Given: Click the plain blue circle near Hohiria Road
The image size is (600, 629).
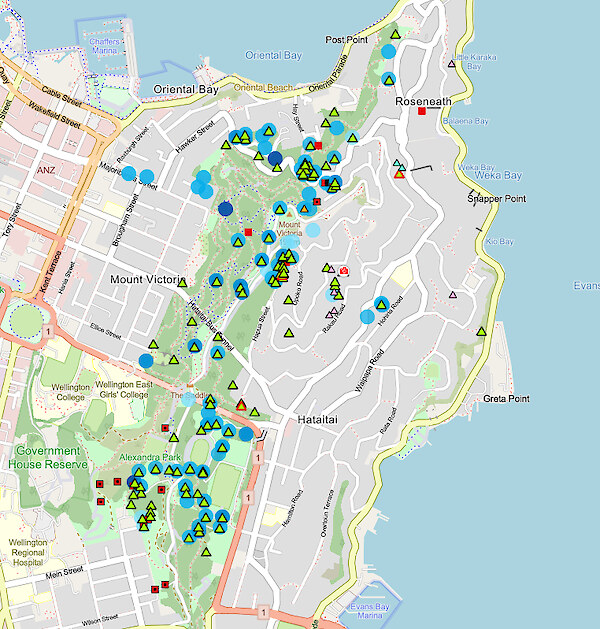Looking at the screenshot, I should (x=367, y=317).
